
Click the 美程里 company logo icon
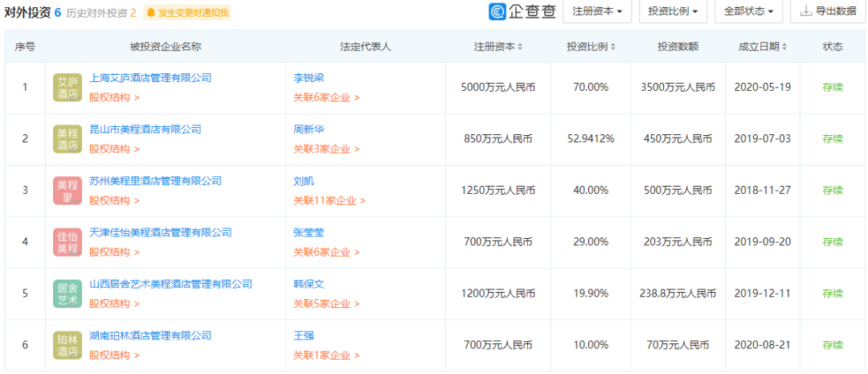click(68, 191)
